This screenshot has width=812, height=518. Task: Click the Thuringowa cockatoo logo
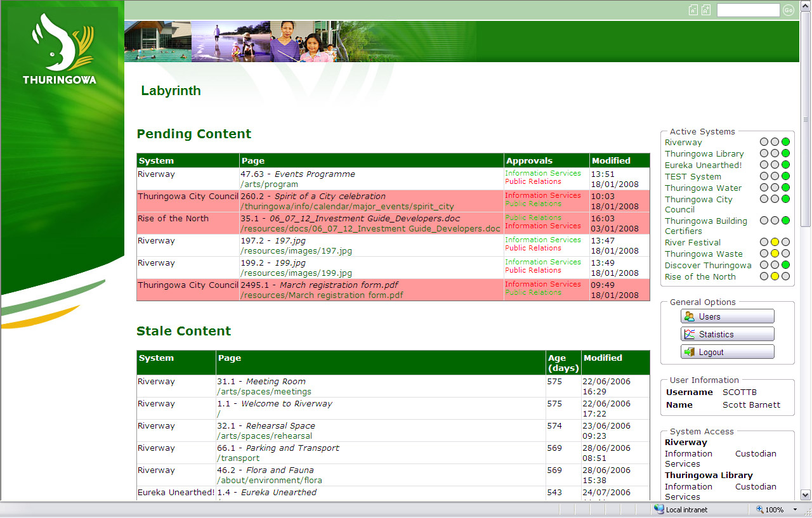tap(60, 49)
